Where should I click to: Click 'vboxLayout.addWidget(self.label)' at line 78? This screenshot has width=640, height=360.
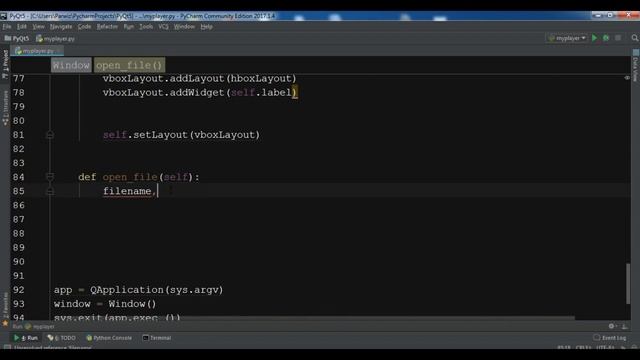click(x=200, y=93)
